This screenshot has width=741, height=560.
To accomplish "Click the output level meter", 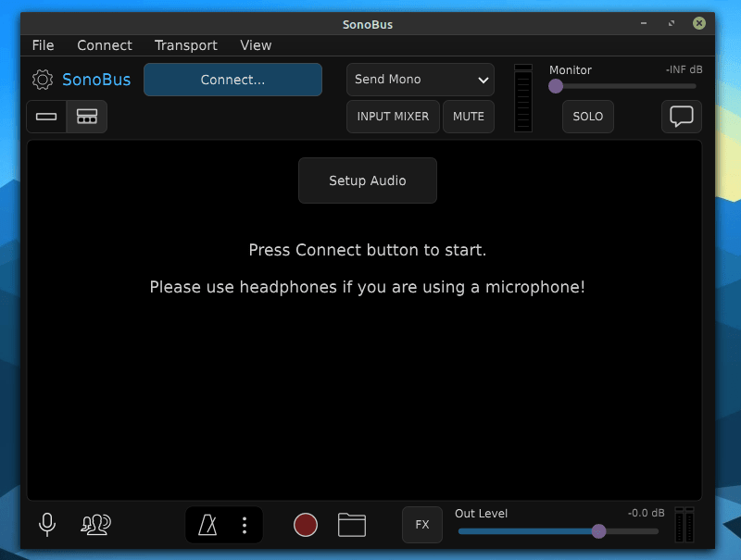I will [684, 525].
